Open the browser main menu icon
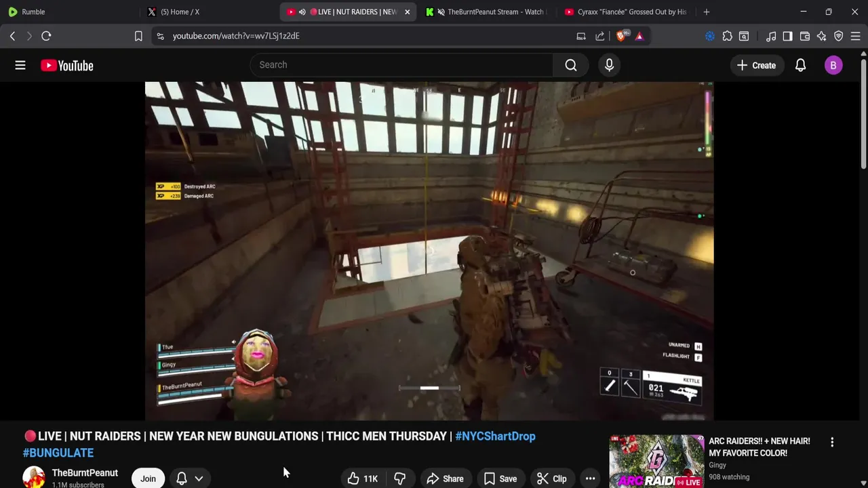The image size is (868, 488). (x=856, y=36)
